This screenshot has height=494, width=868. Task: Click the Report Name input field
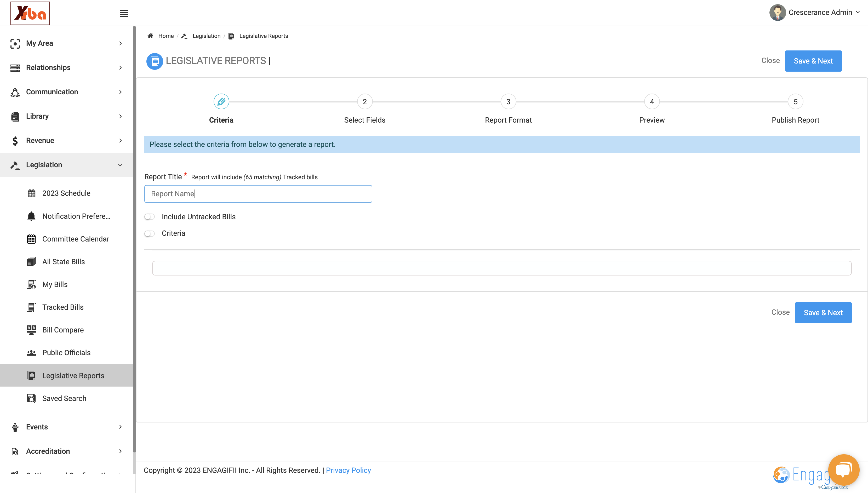point(258,194)
